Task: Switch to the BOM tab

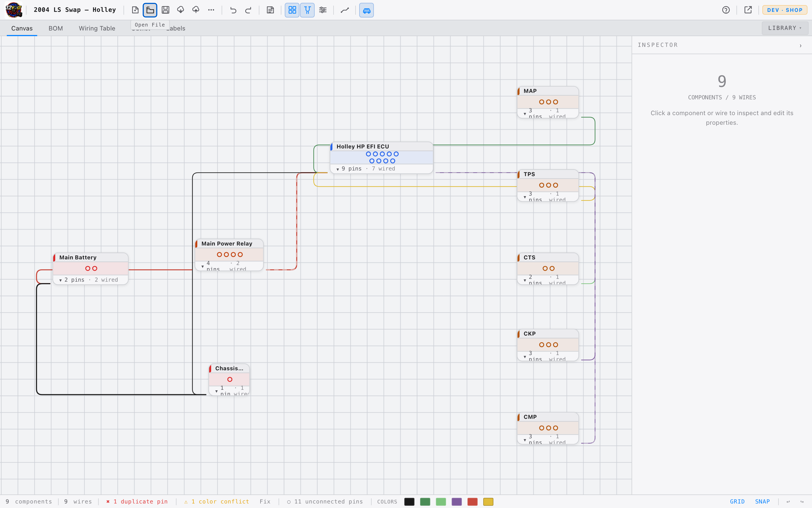Action: coord(56,28)
